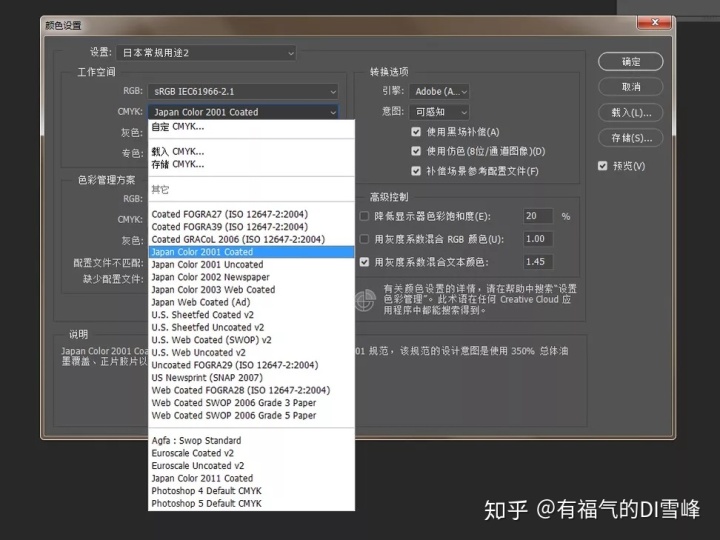
Task: Open the 设置 preset dropdown
Action: click(206, 53)
